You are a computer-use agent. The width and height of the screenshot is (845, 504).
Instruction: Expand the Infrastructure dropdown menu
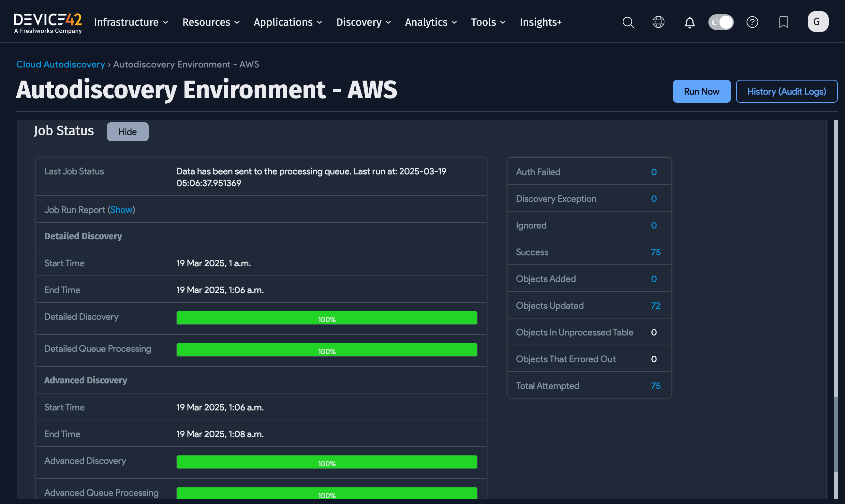(x=131, y=22)
